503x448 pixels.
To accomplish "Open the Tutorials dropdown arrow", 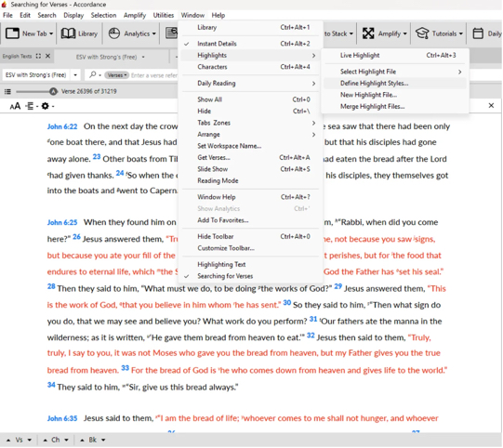I will [x=460, y=33].
